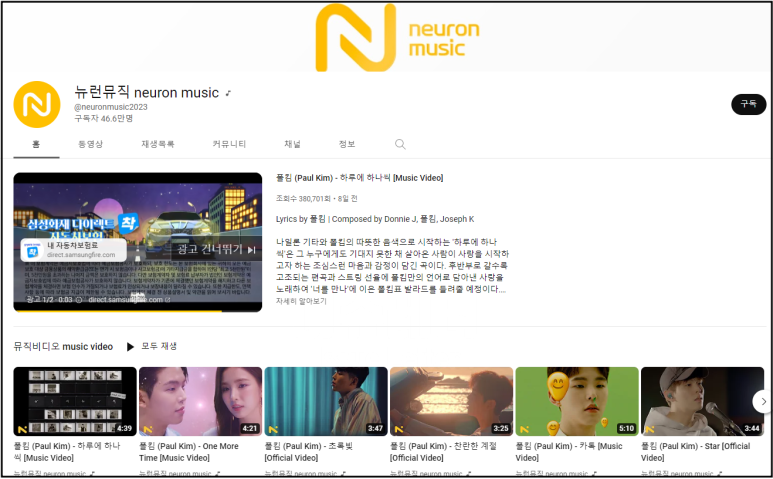Click the 내 자동차보험료 ad card
The image size is (773, 479).
[x=73, y=250]
